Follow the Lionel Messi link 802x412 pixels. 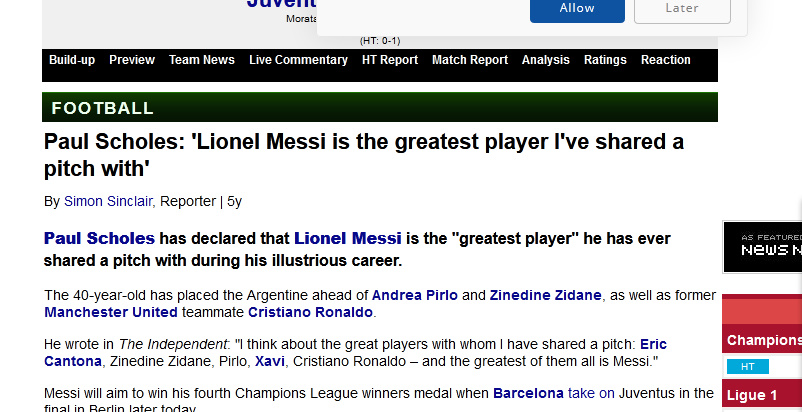pyautogui.click(x=347, y=238)
